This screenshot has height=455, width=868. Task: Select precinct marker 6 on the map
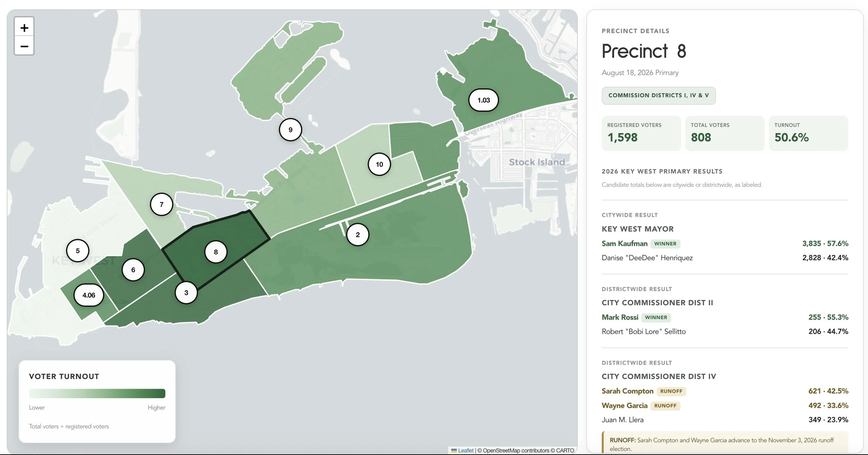click(133, 270)
